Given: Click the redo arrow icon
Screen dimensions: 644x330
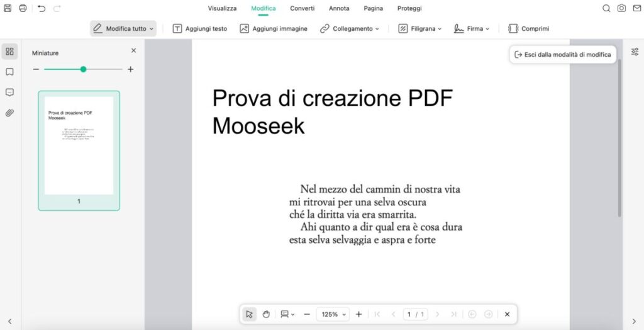Looking at the screenshot, I should pos(57,8).
